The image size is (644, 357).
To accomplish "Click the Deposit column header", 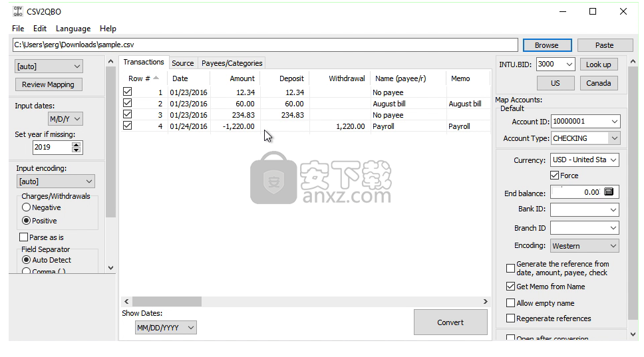I will click(x=285, y=78).
